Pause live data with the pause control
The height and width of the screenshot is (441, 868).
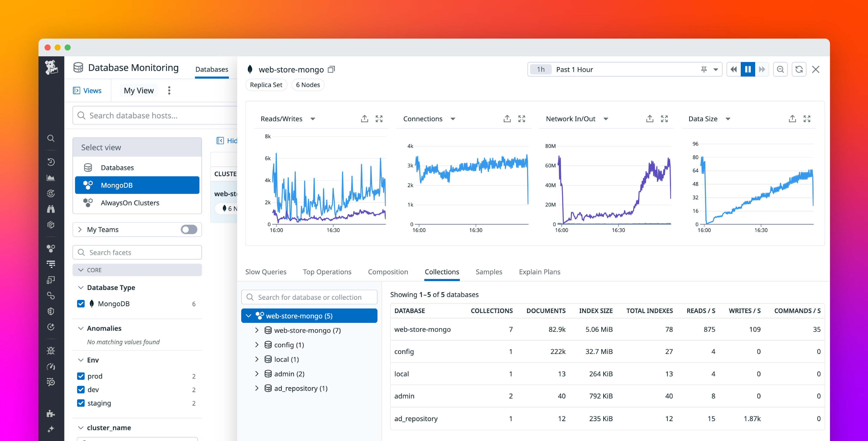click(x=748, y=69)
